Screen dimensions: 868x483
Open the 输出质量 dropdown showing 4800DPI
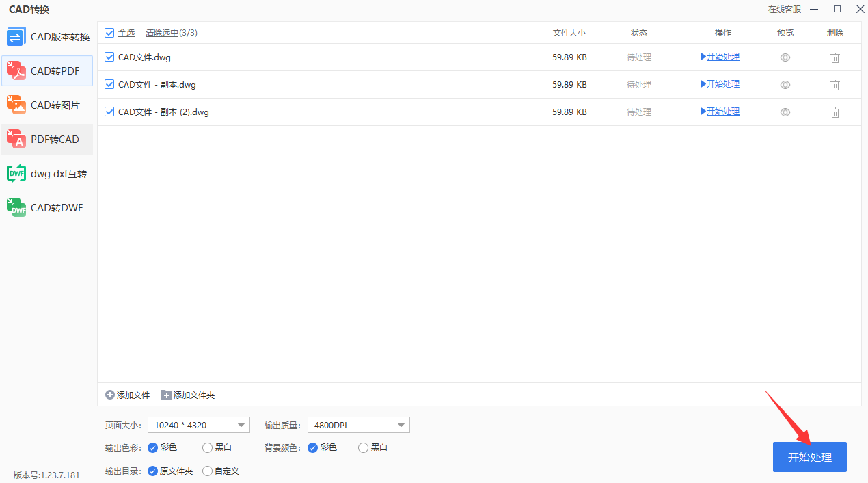coord(359,425)
